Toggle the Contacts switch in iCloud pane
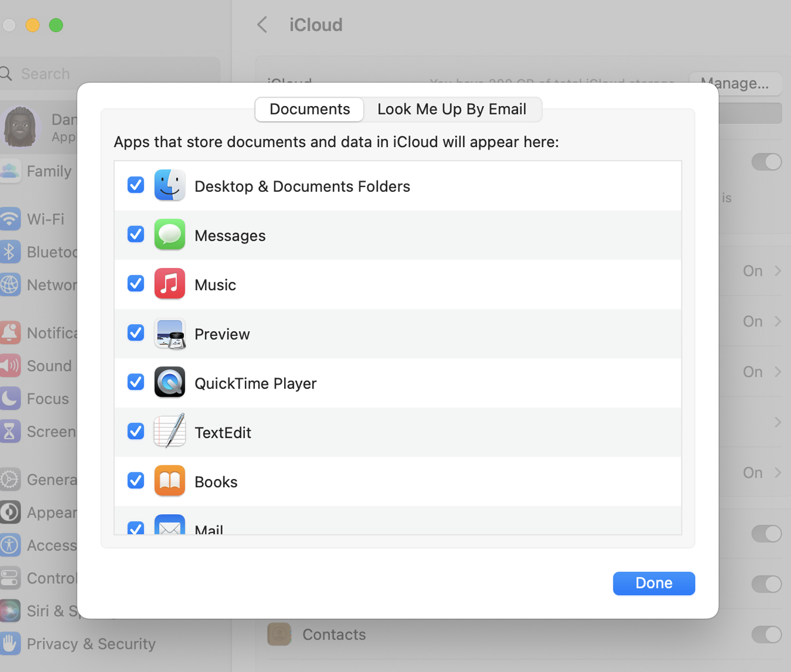This screenshot has width=791, height=672. pyautogui.click(x=766, y=634)
